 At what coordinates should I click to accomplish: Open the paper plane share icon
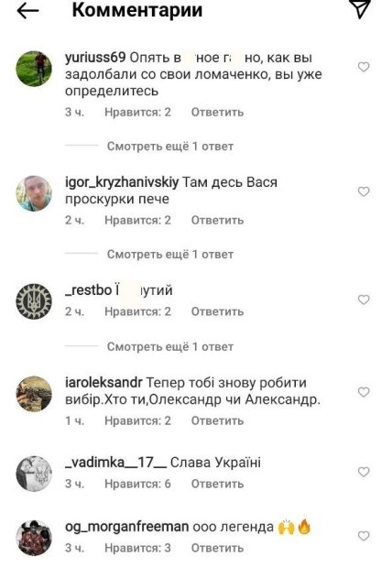tap(360, 9)
